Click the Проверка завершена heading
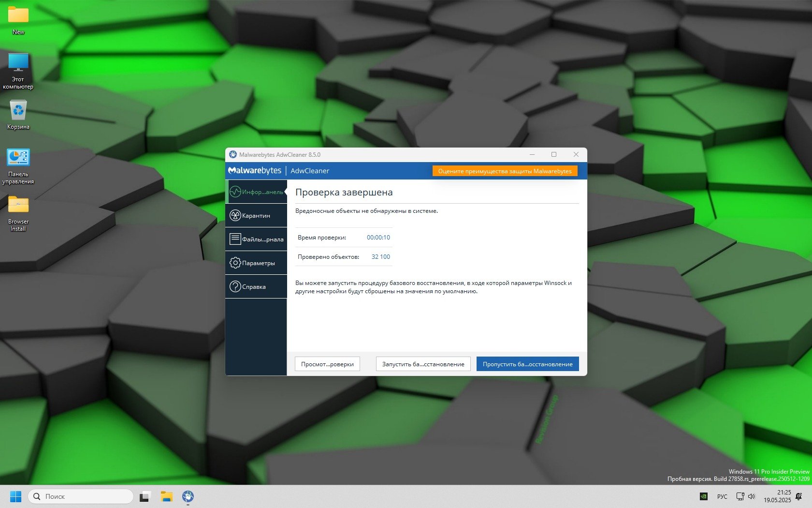Screen dimensions: 812x508 344,192
